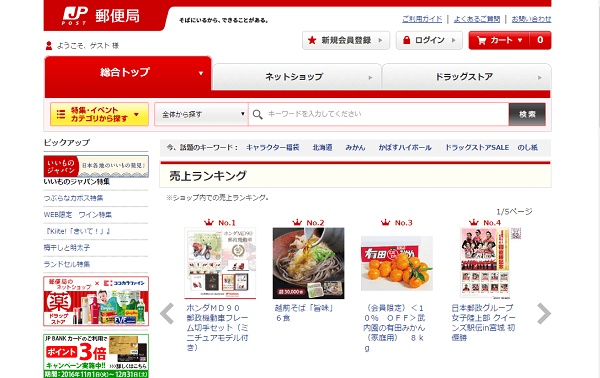Click the crown icon for No.3
This screenshot has height=378, width=600.
click(x=385, y=222)
